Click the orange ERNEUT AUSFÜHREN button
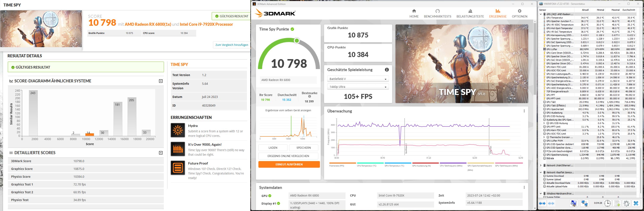644x211 pixels. [x=289, y=165]
